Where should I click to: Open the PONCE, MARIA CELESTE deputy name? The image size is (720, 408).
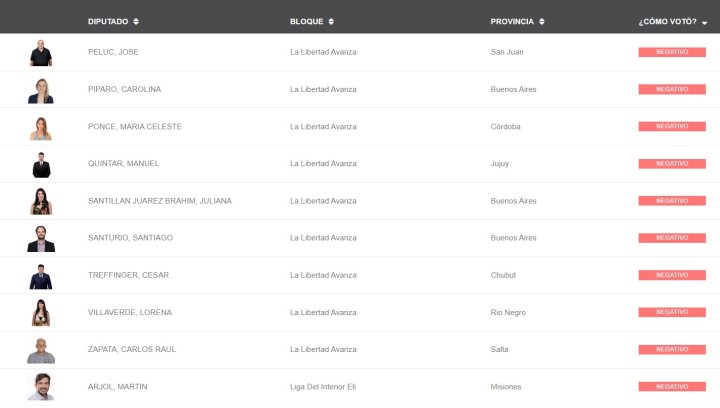[x=135, y=127]
